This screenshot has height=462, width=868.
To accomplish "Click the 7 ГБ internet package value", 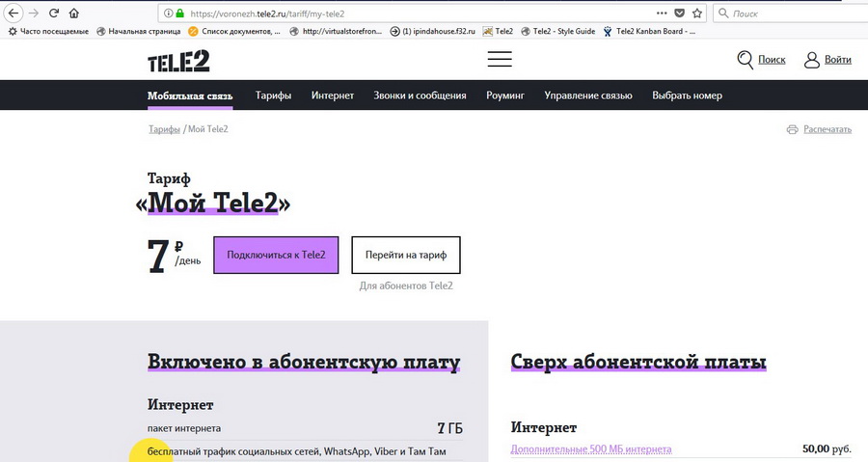I will tap(449, 428).
